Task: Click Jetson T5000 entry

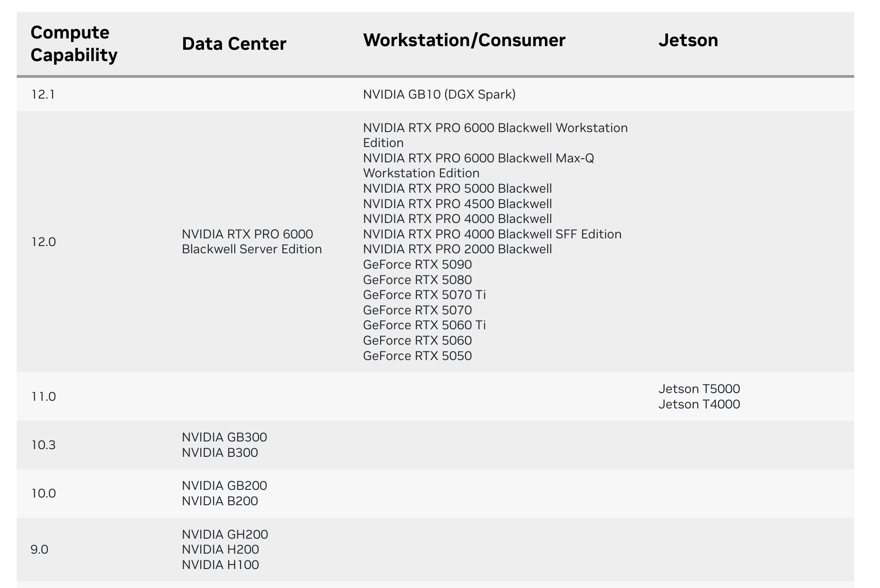Action: point(699,389)
